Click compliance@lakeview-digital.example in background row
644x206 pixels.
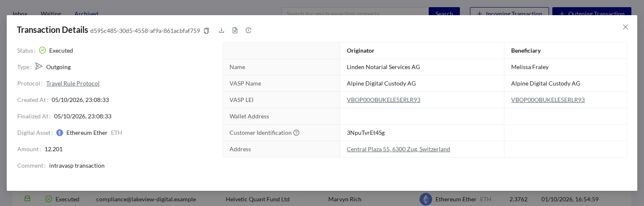point(146,199)
